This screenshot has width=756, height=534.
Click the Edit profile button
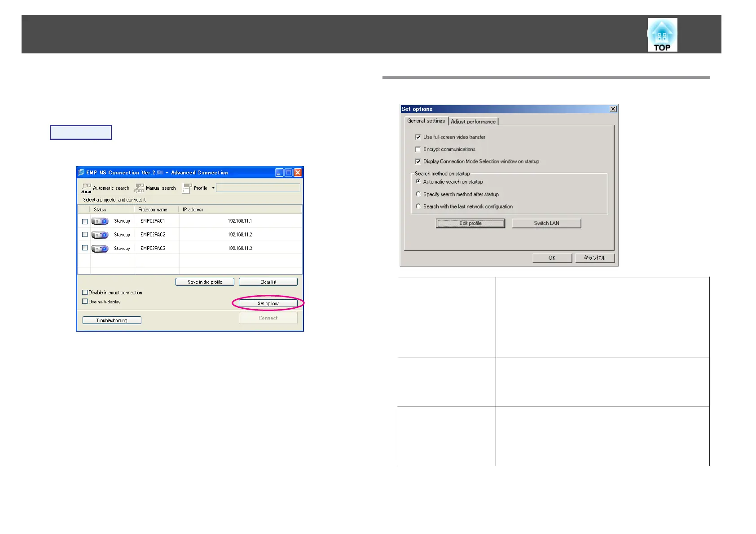[470, 223]
